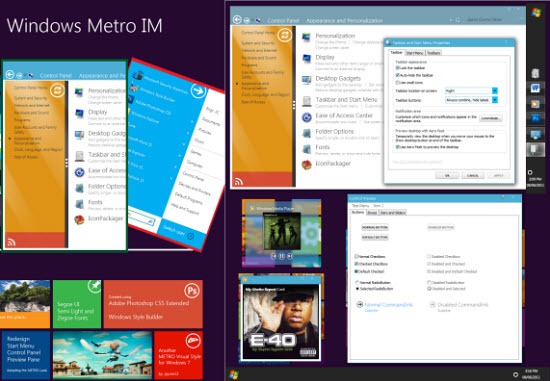This screenshot has height=381, width=550.
Task: Go forward in the large Control Panel window
Action: pyautogui.click(x=247, y=20)
